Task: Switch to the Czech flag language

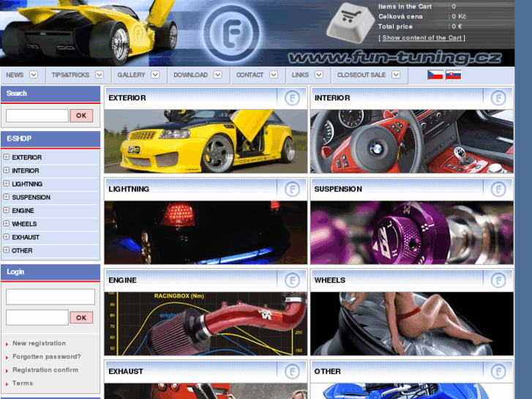Action: [x=435, y=75]
